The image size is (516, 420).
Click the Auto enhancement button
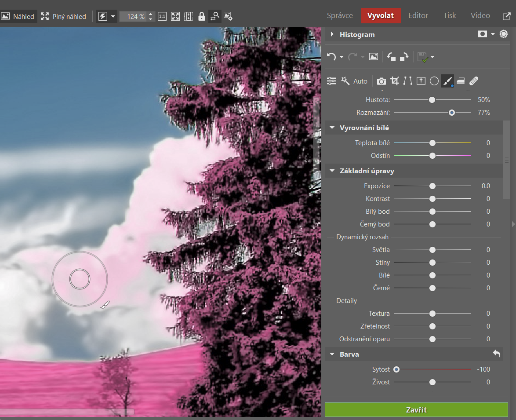pyautogui.click(x=360, y=81)
